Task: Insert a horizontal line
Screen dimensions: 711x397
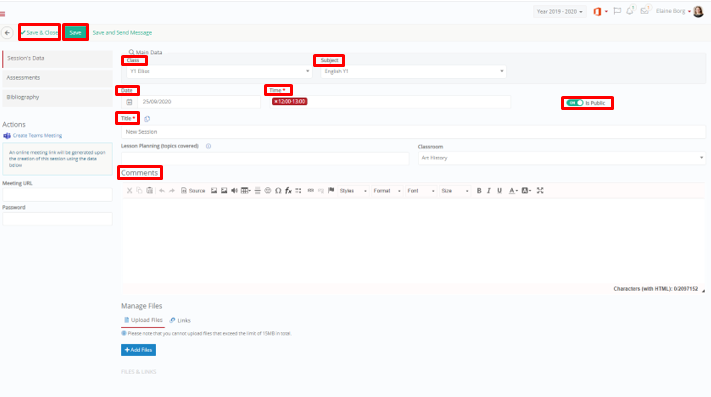Action: pos(258,191)
